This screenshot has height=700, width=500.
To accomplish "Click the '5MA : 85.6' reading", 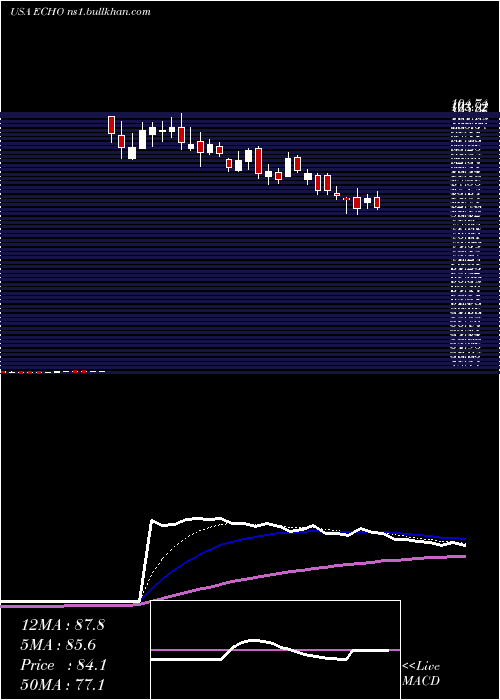I will [58, 645].
